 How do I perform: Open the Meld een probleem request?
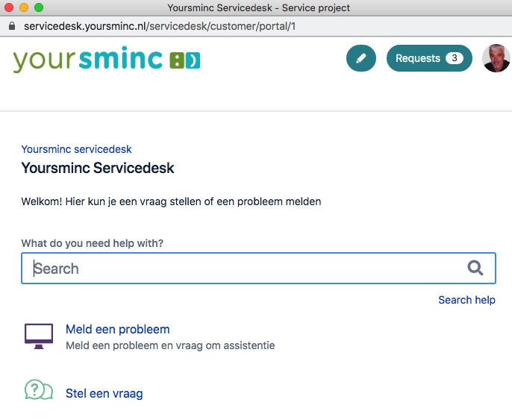117,329
